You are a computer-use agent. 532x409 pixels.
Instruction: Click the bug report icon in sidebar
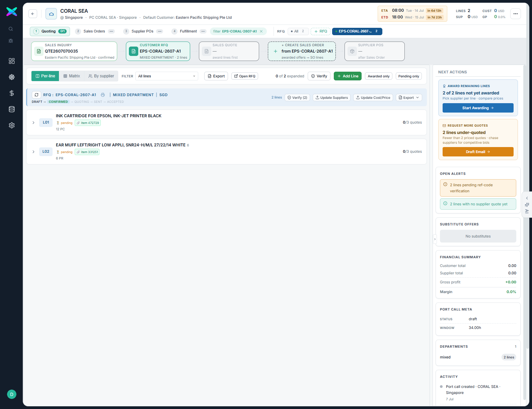(11, 41)
